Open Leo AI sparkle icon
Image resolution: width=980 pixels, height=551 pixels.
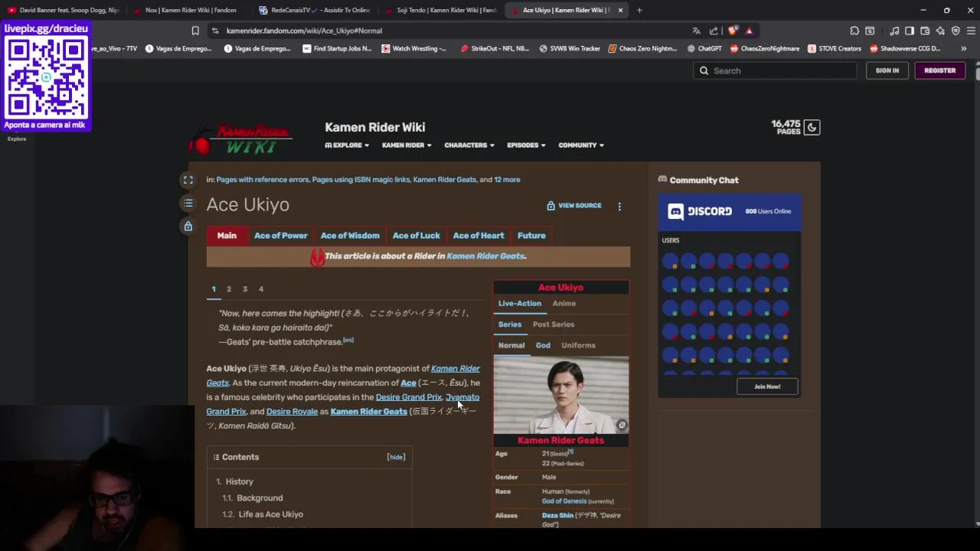[x=940, y=31]
